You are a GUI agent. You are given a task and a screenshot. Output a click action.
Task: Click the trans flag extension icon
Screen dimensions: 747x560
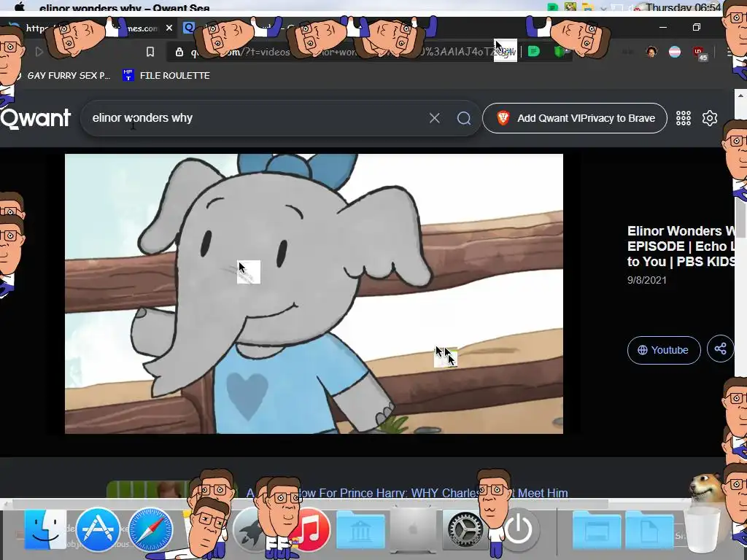click(675, 52)
